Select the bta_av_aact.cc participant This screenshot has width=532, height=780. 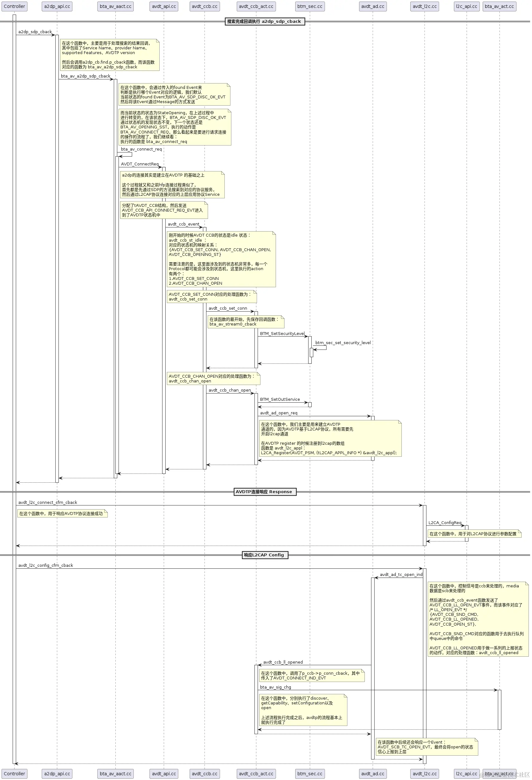pos(115,6)
